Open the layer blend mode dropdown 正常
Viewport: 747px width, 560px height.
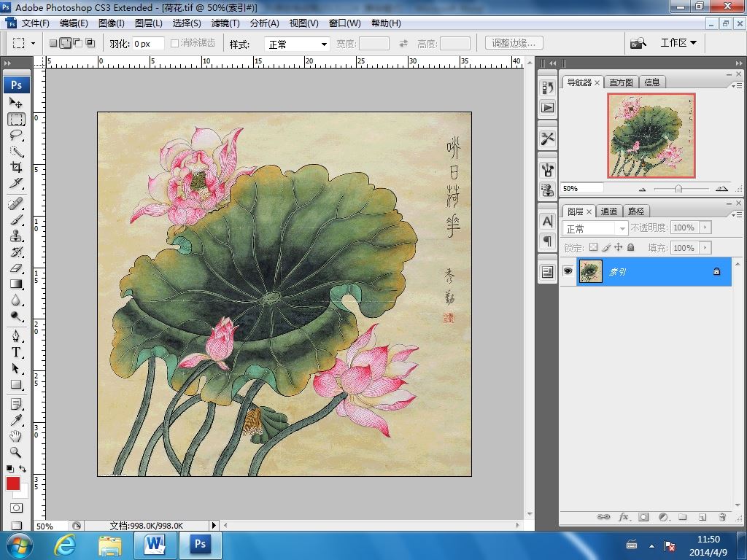595,228
